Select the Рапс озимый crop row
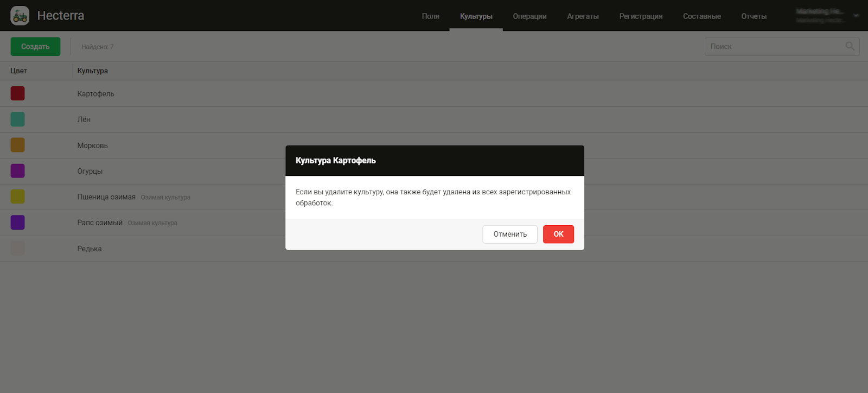The height and width of the screenshot is (393, 868). pyautogui.click(x=100, y=223)
